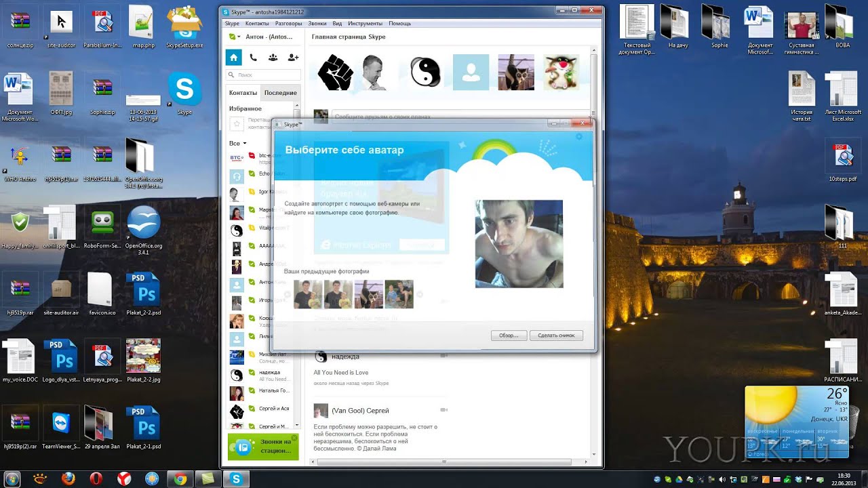The width and height of the screenshot is (868, 488).
Task: Select надежда in the contact list
Action: 261,375
